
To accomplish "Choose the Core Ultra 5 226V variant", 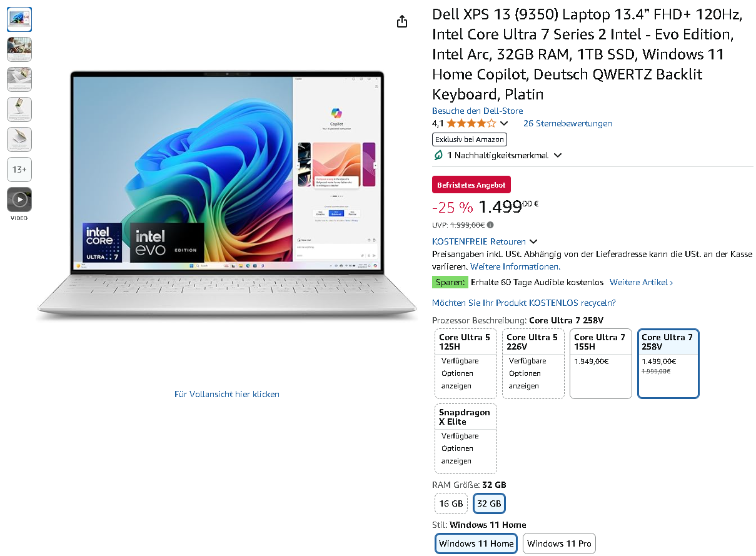I will (x=533, y=363).
